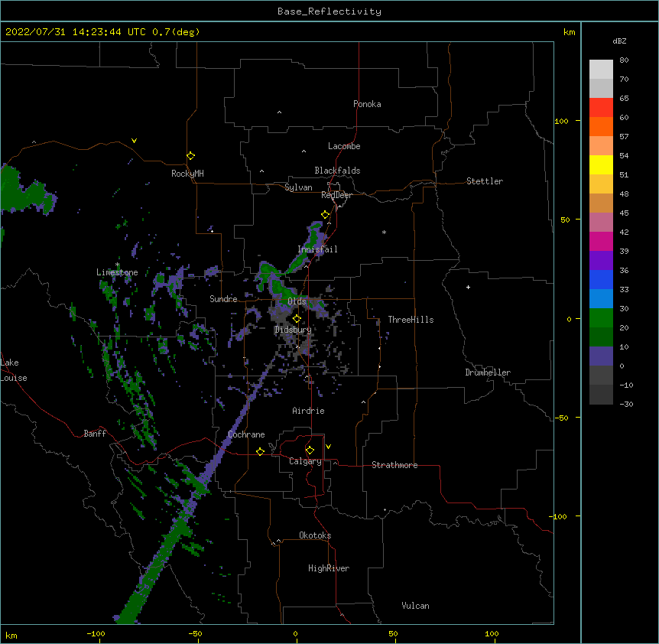Select the Limestone label
This screenshot has width=659, height=644.
(x=117, y=272)
